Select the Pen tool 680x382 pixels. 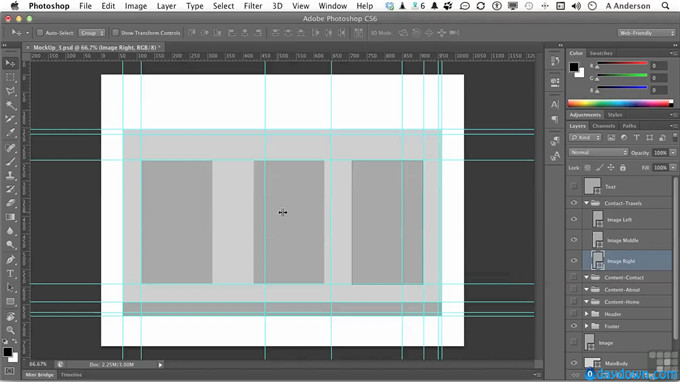10,260
